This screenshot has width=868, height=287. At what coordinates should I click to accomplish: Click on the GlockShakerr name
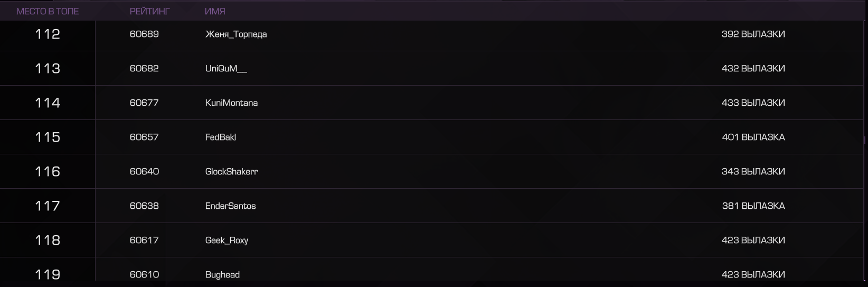pos(232,172)
